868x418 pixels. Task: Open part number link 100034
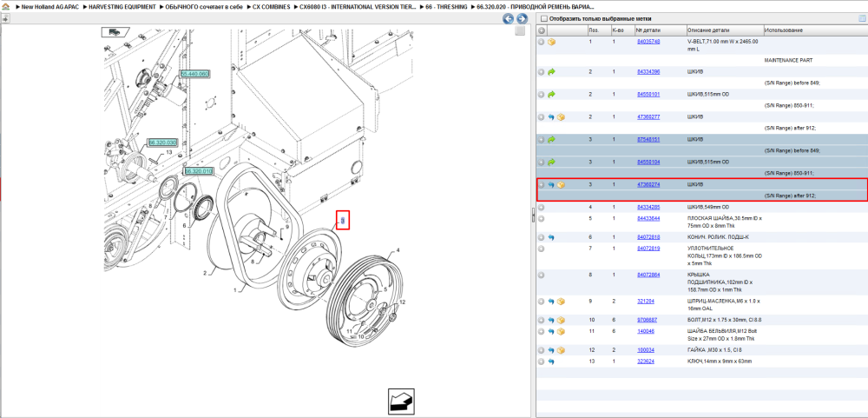pos(646,350)
